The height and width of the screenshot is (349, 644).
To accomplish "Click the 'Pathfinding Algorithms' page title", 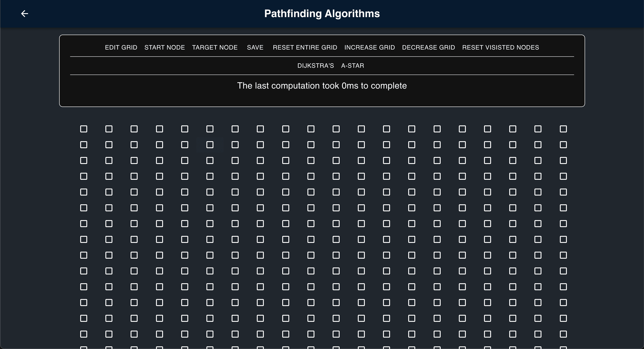I will click(322, 14).
